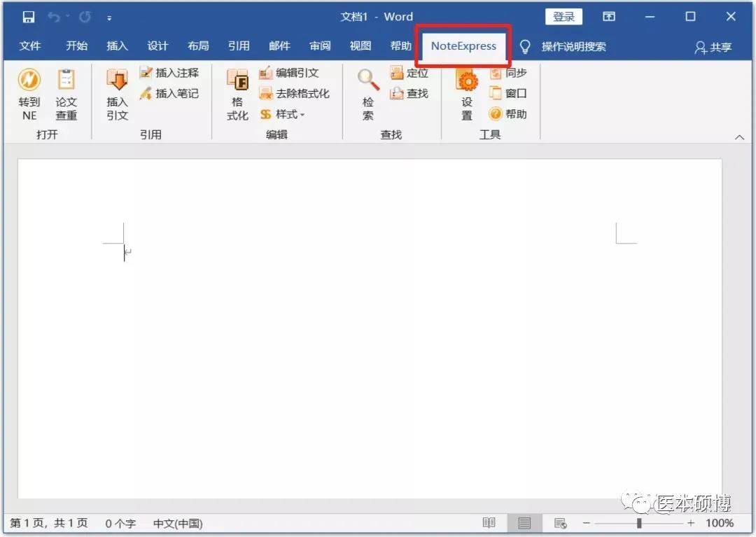Image resolution: width=756 pixels, height=537 pixels.
Task: Select the NoteExpress tab
Action: click(463, 46)
